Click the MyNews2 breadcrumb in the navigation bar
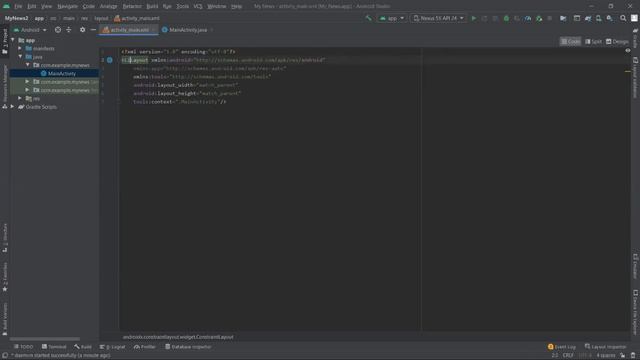The width and height of the screenshot is (640, 360). pyautogui.click(x=17, y=18)
